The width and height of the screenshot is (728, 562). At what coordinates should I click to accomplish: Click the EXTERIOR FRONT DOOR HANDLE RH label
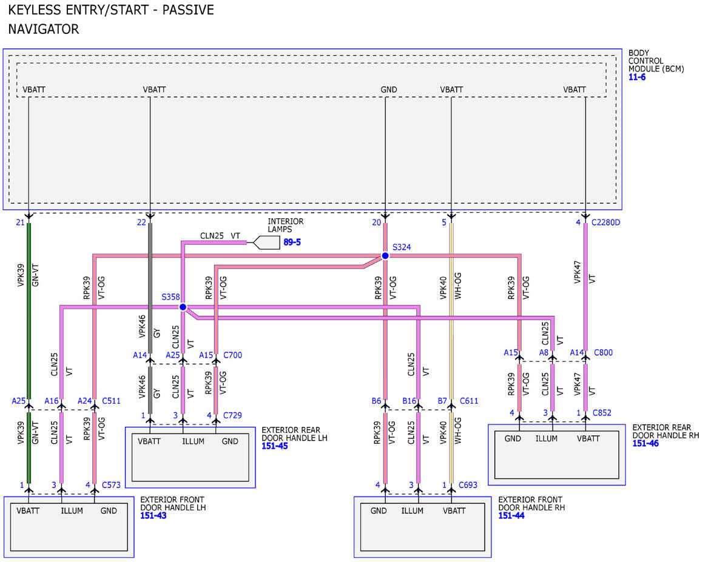531,503
